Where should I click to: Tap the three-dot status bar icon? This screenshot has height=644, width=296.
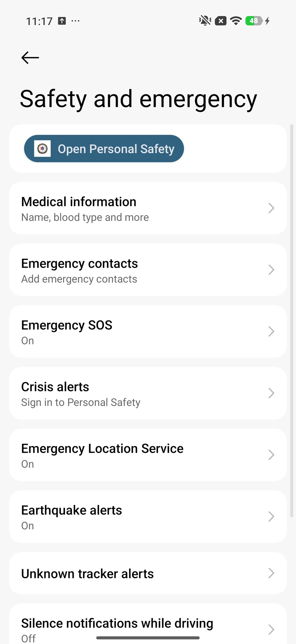tap(76, 21)
